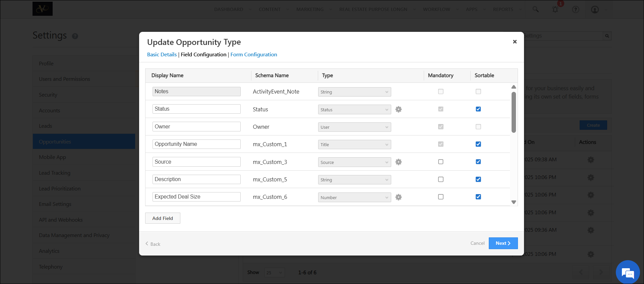Enable Mandatory checkbox for Source field
This screenshot has width=644, height=284.
pyautogui.click(x=441, y=162)
